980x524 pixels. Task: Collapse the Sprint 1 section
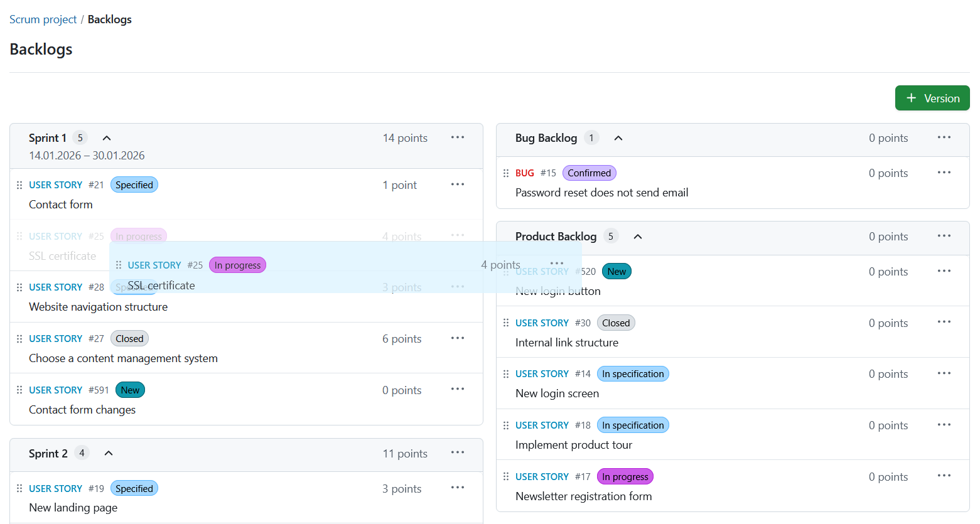click(106, 137)
